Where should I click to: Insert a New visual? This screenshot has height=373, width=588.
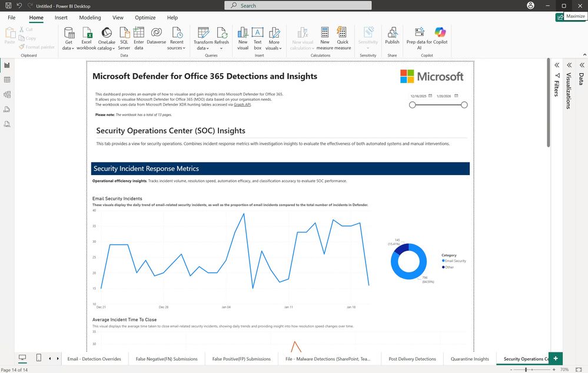(x=243, y=38)
